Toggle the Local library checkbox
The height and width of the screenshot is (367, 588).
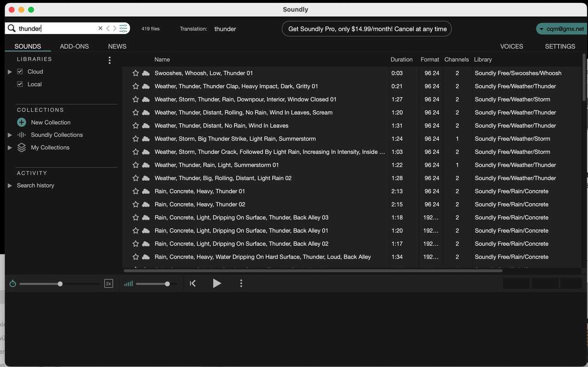tap(20, 84)
